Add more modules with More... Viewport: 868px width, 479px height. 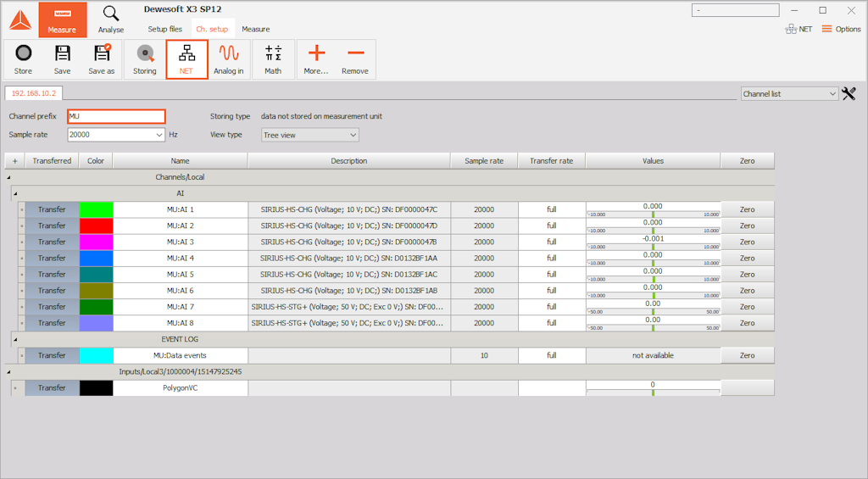point(316,59)
